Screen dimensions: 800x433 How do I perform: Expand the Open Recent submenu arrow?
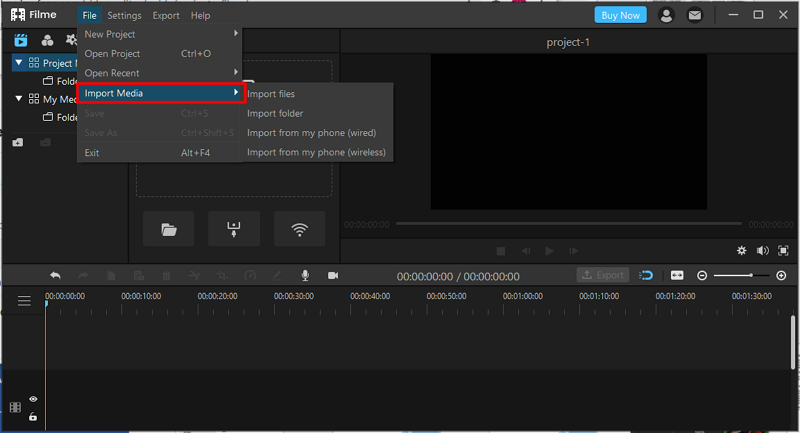(x=236, y=72)
